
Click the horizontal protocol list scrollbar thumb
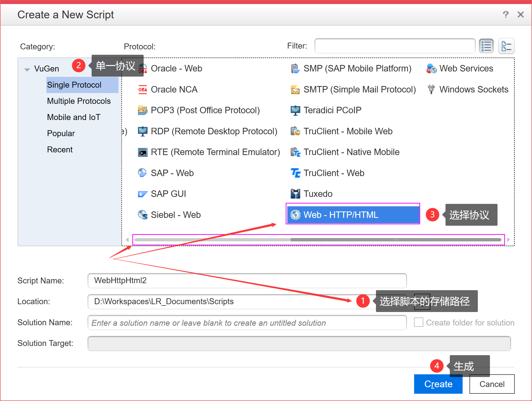coord(395,240)
